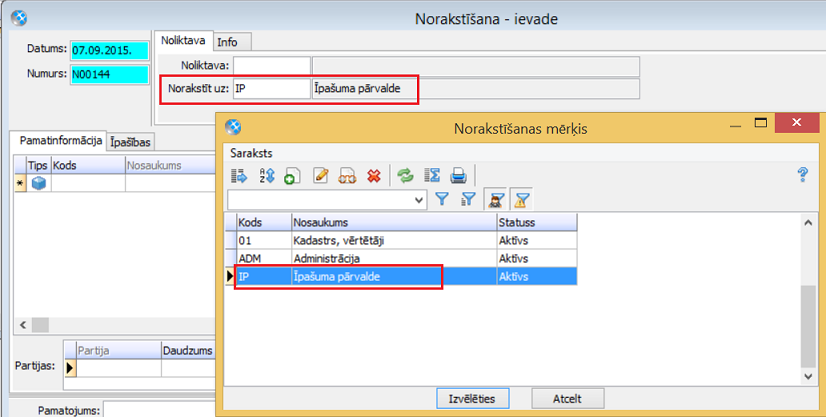Click the dialog vertical scrollbar thumb
Image resolution: width=826 pixels, height=417 pixels.
coord(808,326)
